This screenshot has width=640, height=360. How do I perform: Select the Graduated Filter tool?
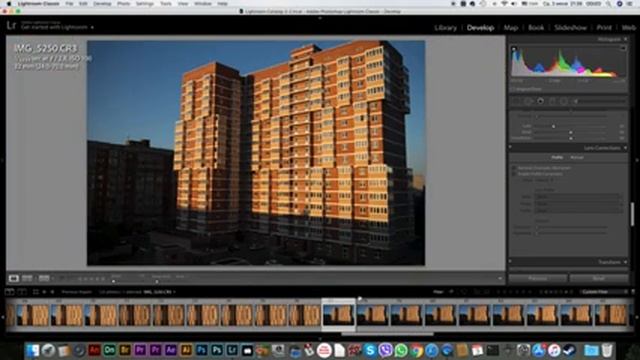click(x=552, y=101)
